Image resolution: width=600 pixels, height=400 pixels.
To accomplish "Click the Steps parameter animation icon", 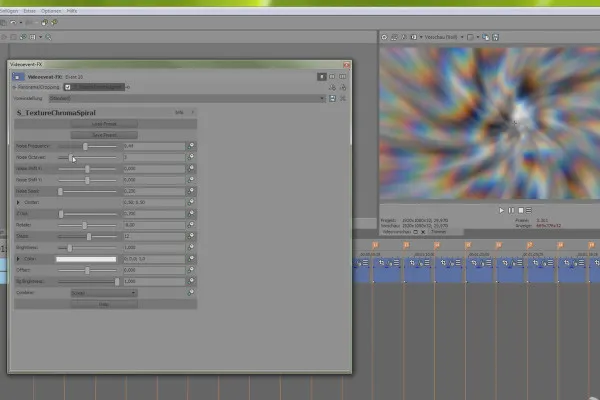I will click(x=191, y=236).
